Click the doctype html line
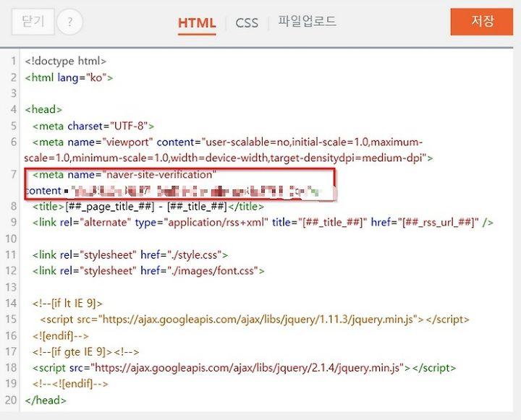This screenshot has width=521, height=420. (x=65, y=61)
